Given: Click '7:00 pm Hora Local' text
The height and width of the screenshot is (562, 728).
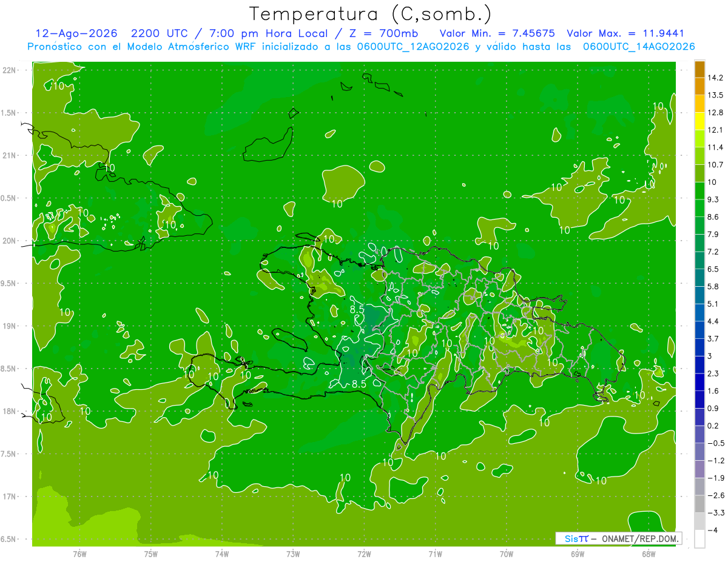Looking at the screenshot, I should coord(270,33).
